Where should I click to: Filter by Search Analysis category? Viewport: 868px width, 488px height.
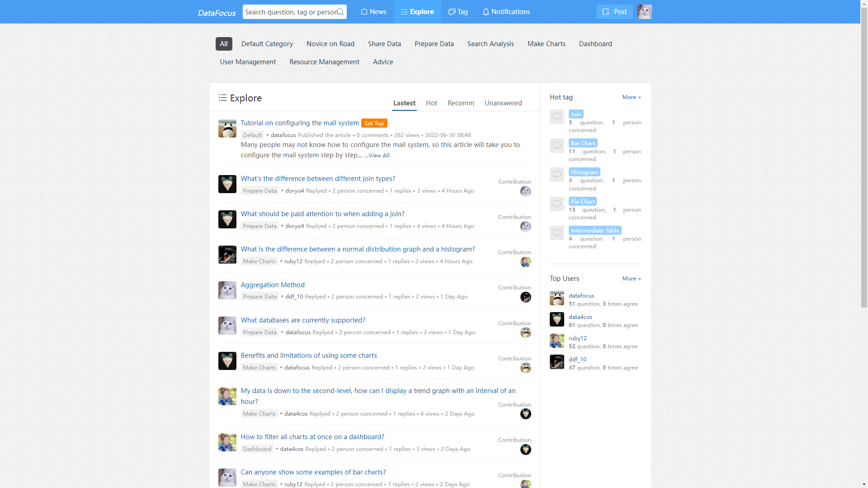click(491, 44)
